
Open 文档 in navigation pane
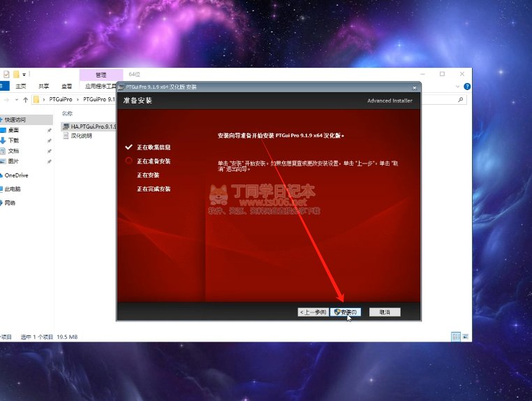tap(13, 151)
